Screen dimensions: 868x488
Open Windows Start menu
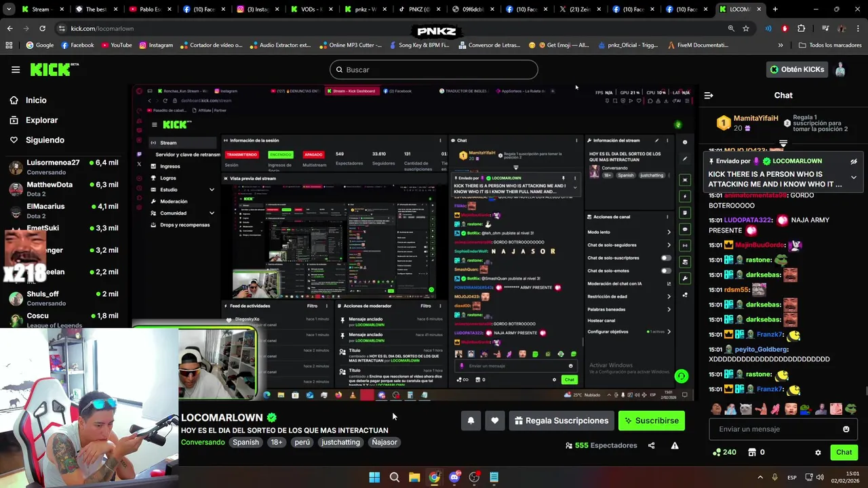click(374, 477)
